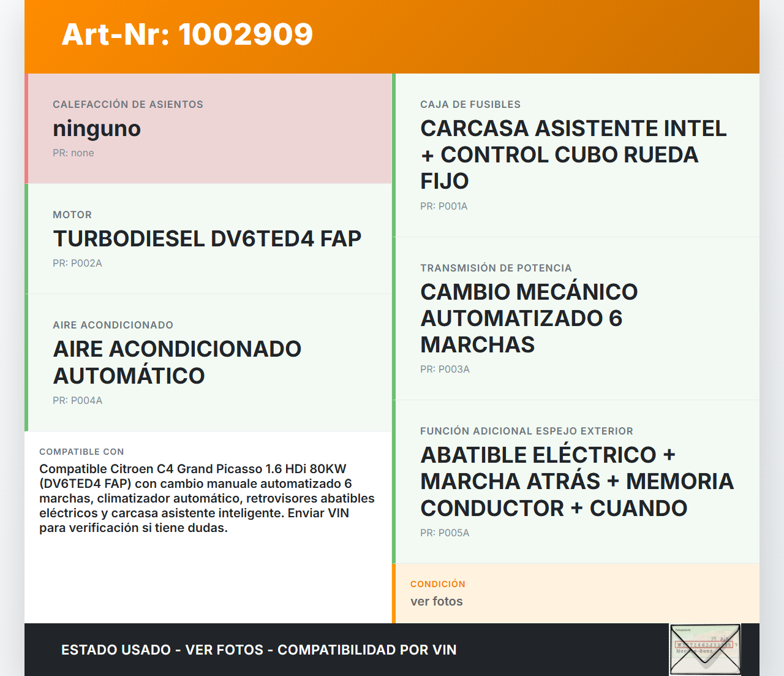Click Función Adicional Espejo Exterior label
This screenshot has height=676, width=784.
(526, 431)
